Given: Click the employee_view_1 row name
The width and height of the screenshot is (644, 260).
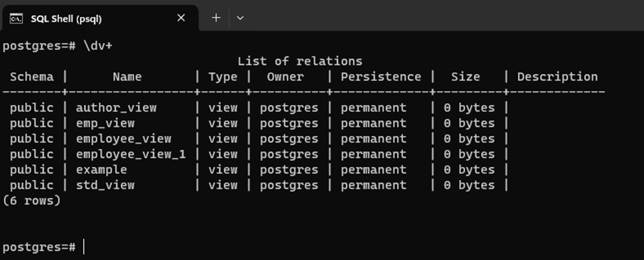Looking at the screenshot, I should point(131,154).
